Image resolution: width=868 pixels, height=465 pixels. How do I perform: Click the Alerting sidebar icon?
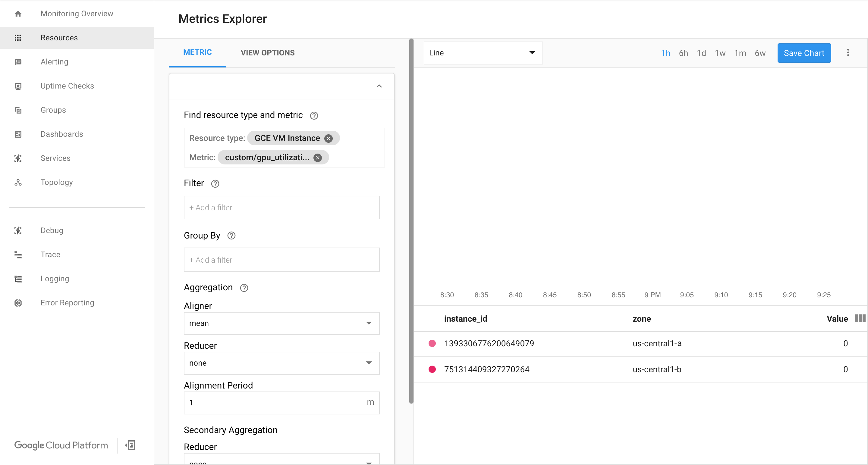pos(18,61)
